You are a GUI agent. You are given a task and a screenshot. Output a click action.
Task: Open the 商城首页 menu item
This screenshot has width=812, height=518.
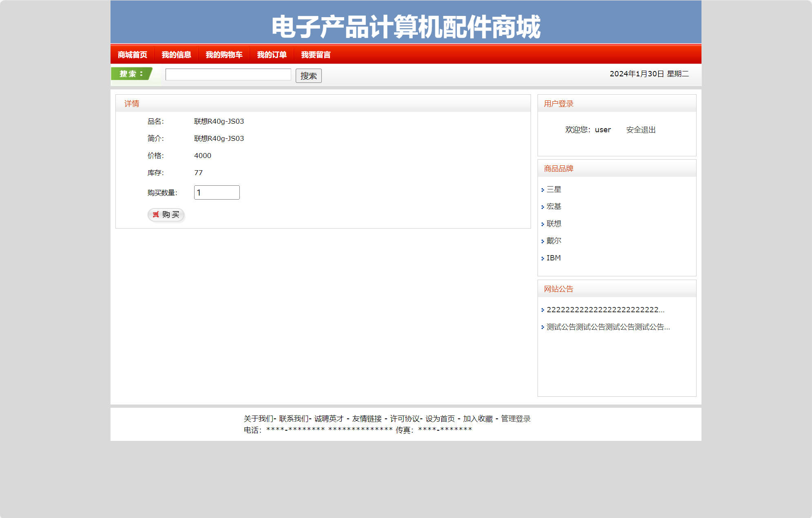point(133,54)
